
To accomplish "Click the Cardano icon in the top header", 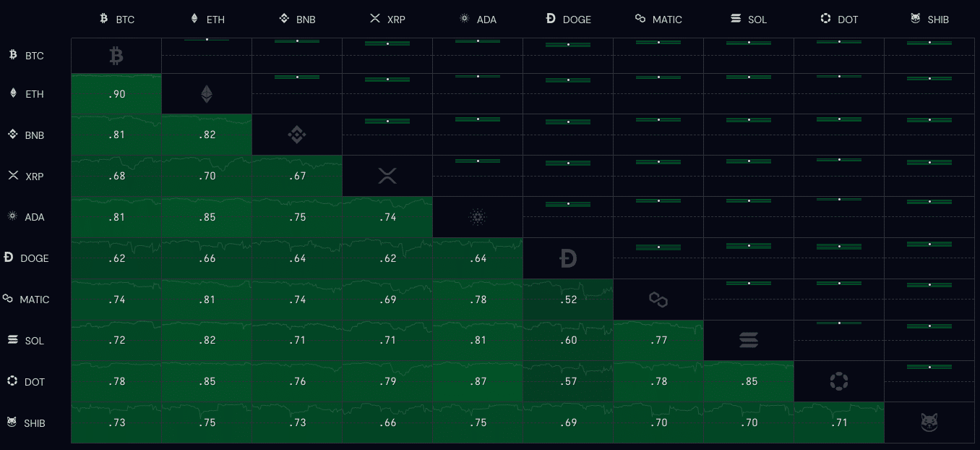I will click(463, 19).
